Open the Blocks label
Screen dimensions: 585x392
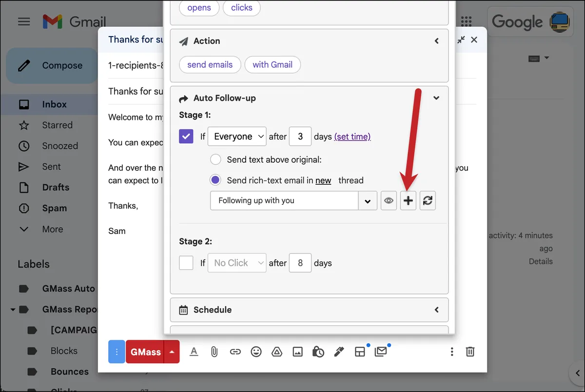(64, 351)
